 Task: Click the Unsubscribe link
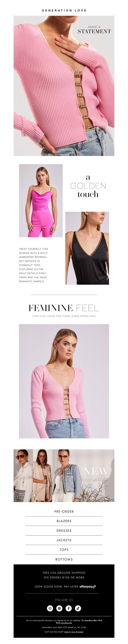[67, 623]
